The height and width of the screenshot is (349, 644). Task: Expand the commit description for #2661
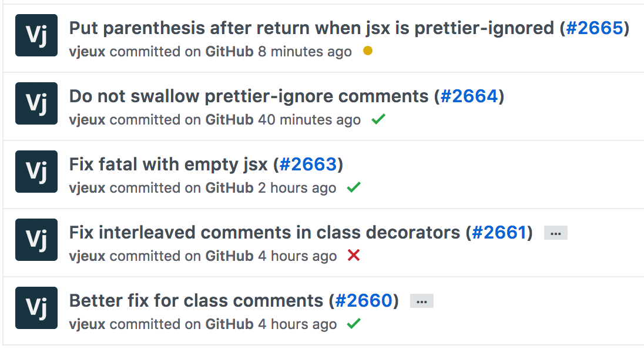[x=555, y=233]
